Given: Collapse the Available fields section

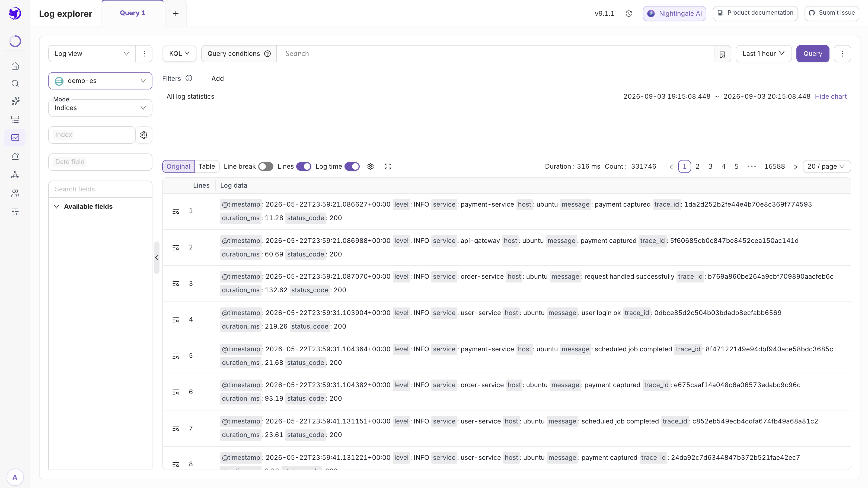Looking at the screenshot, I should [57, 206].
